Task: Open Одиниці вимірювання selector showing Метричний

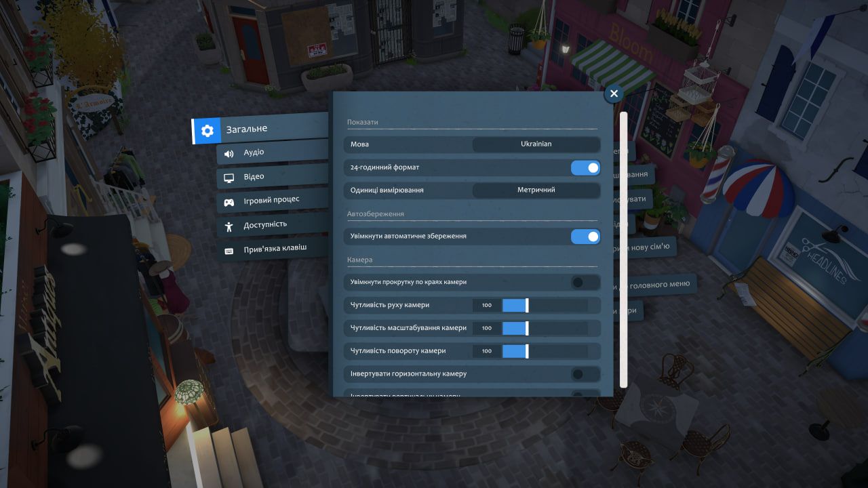Action: (x=536, y=190)
